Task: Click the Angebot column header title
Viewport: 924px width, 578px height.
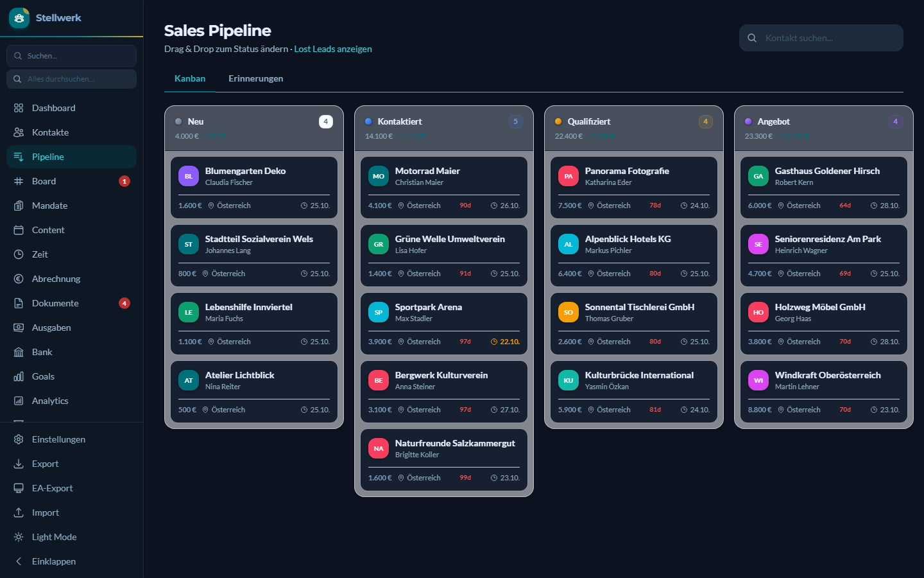Action: tap(773, 121)
